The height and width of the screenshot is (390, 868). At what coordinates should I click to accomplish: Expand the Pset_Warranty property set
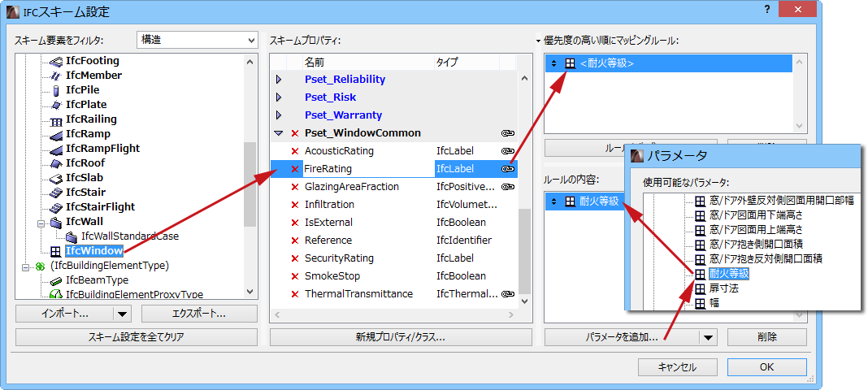tap(279, 115)
